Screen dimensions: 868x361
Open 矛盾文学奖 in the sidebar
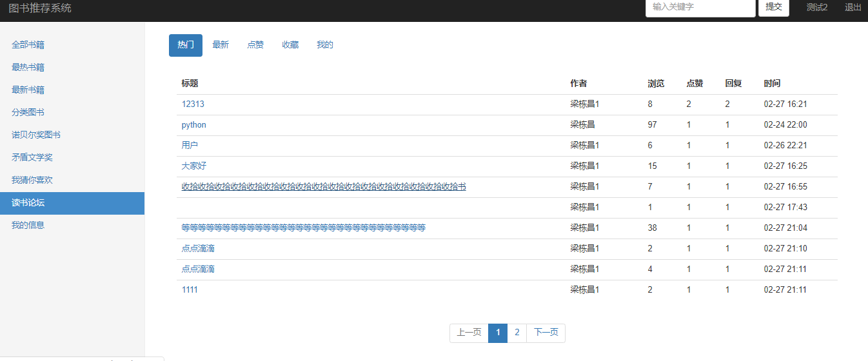[32, 157]
